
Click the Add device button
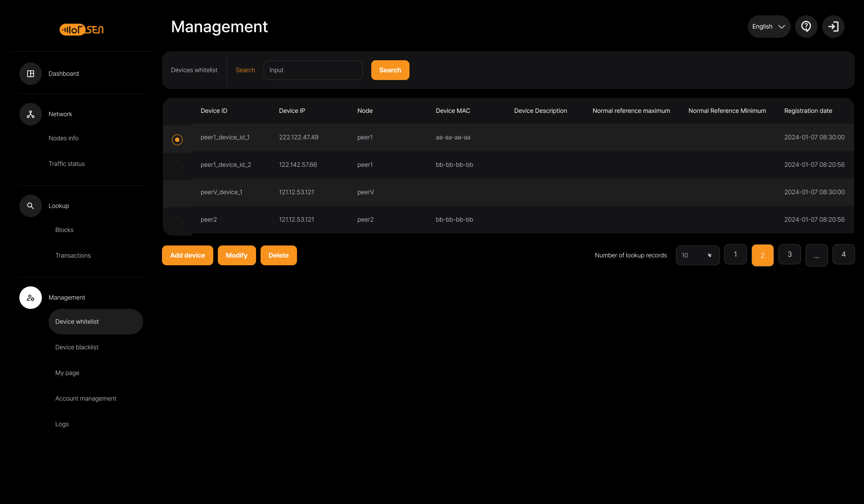188,255
